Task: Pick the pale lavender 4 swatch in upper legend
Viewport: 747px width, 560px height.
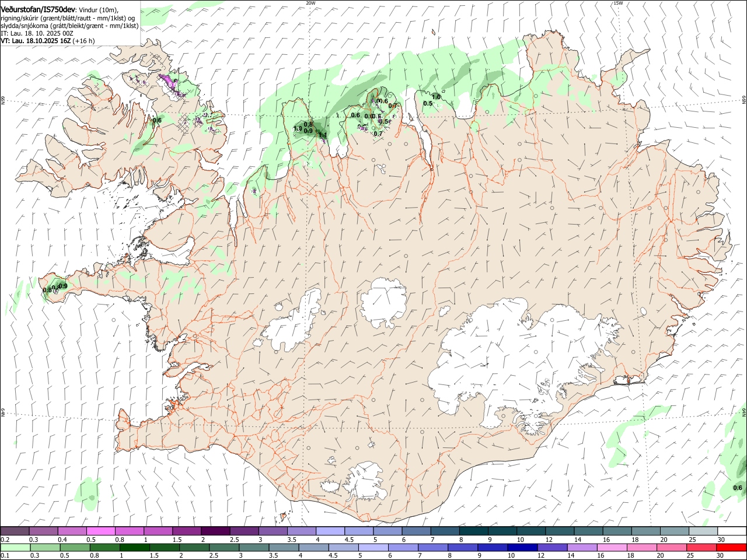Action: click(x=330, y=531)
